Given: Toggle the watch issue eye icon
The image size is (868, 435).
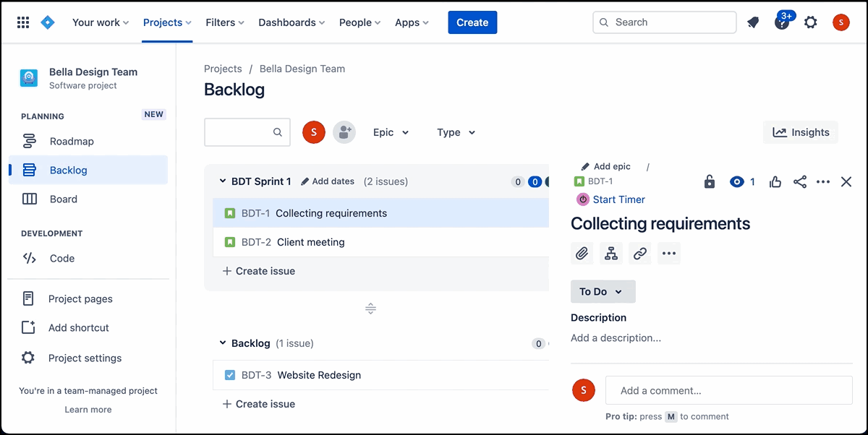Looking at the screenshot, I should click(737, 182).
